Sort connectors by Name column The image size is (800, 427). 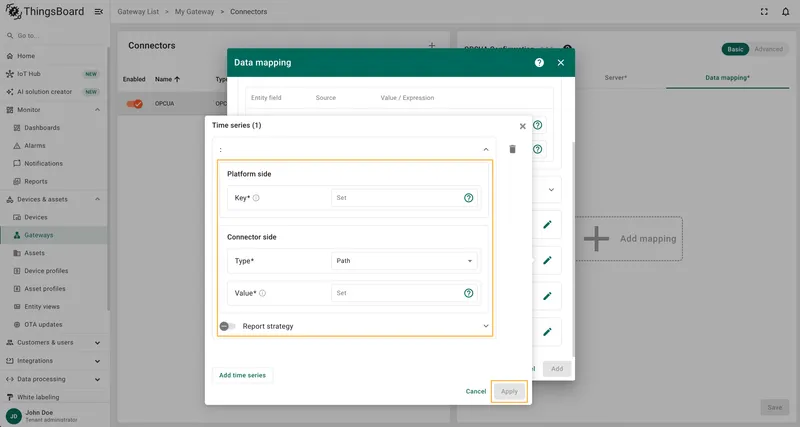coord(167,79)
